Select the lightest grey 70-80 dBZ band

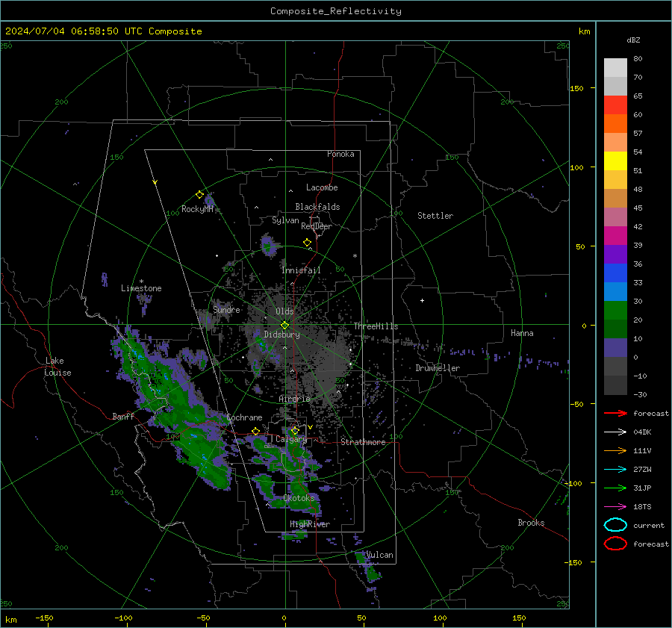tap(615, 68)
